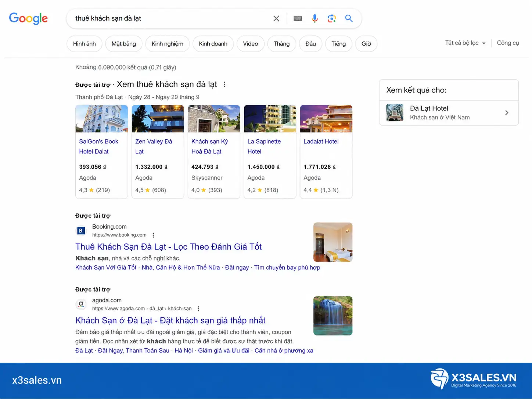
Task: Select the 'Hình ảnh' filter chip
Action: [85, 44]
